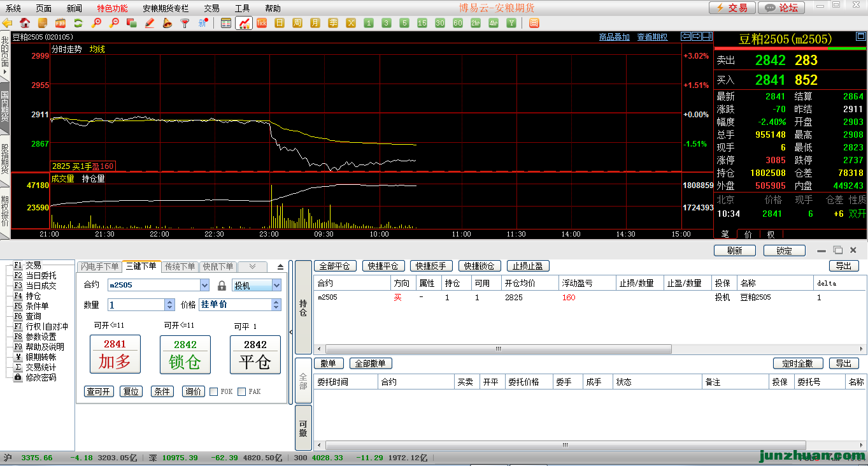868x466 pixels.
Task: Select the 60-minute period icon
Action: [x=458, y=23]
